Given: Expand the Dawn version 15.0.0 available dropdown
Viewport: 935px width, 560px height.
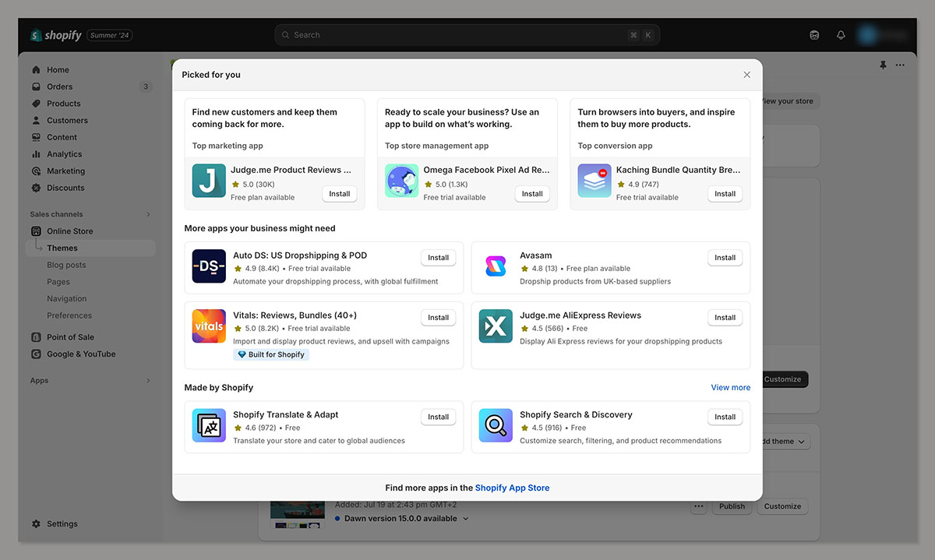Looking at the screenshot, I should [x=466, y=519].
